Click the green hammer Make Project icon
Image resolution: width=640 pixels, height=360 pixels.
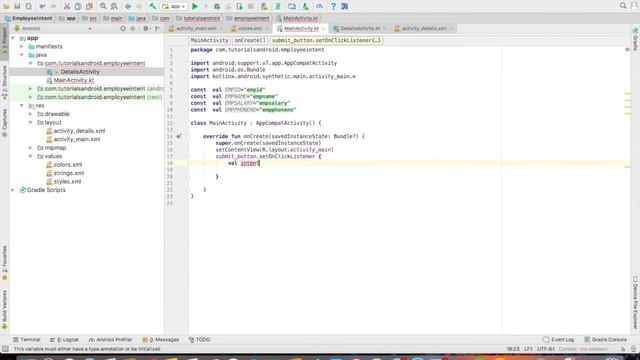[x=153, y=6]
